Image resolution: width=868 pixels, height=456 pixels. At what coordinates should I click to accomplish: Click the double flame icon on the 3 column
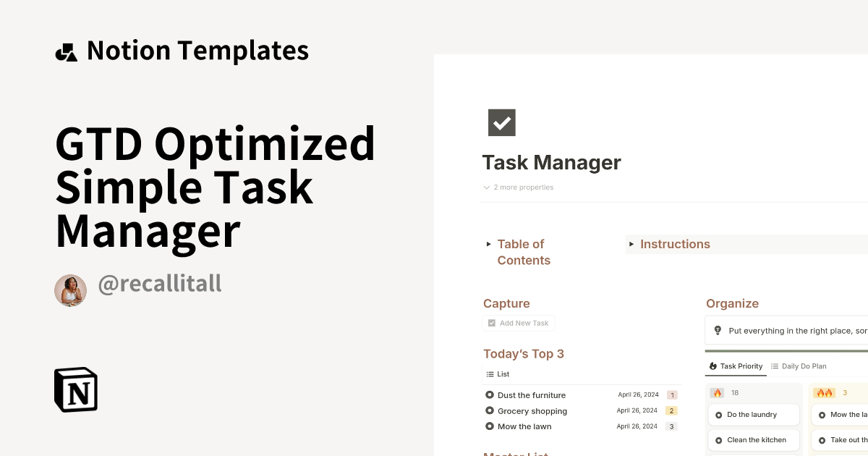click(x=824, y=392)
